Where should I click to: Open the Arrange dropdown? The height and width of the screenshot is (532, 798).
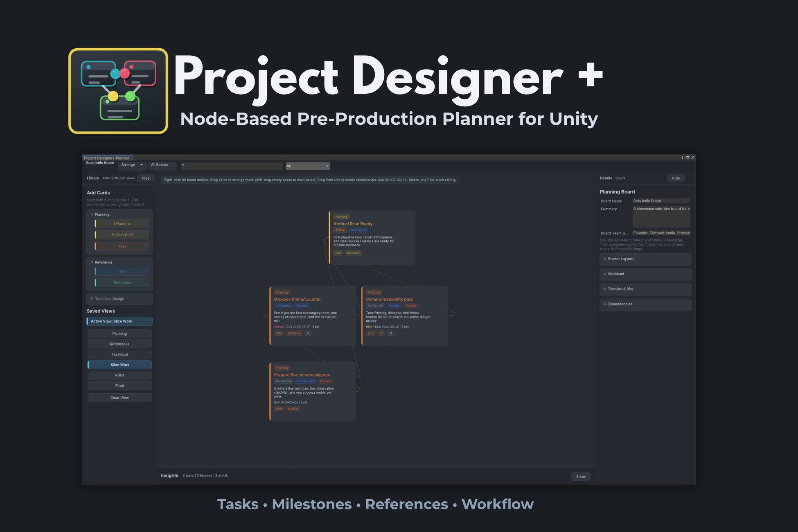(132, 165)
